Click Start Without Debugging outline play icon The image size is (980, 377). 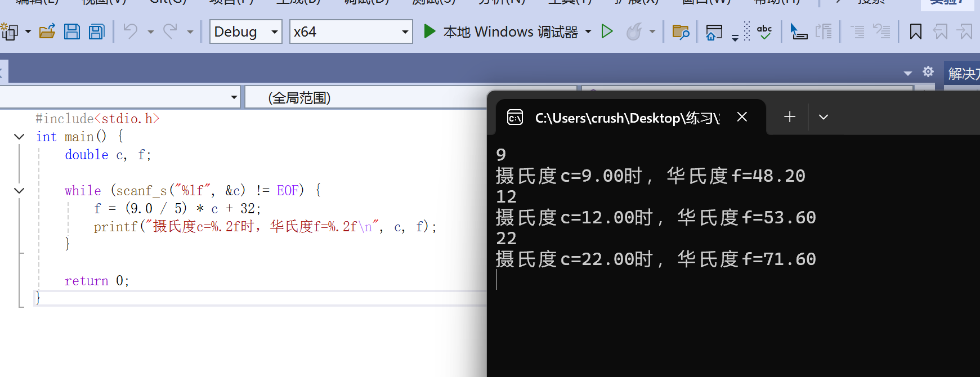point(607,32)
